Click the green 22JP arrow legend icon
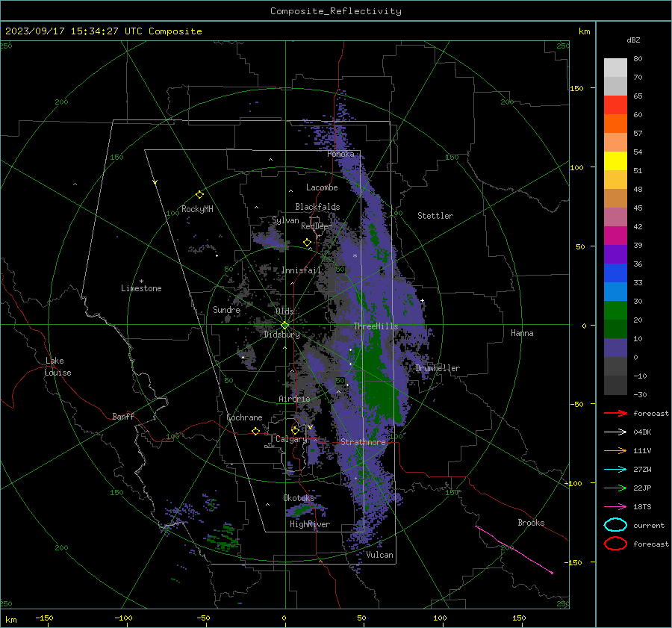The image size is (672, 628). [x=615, y=488]
